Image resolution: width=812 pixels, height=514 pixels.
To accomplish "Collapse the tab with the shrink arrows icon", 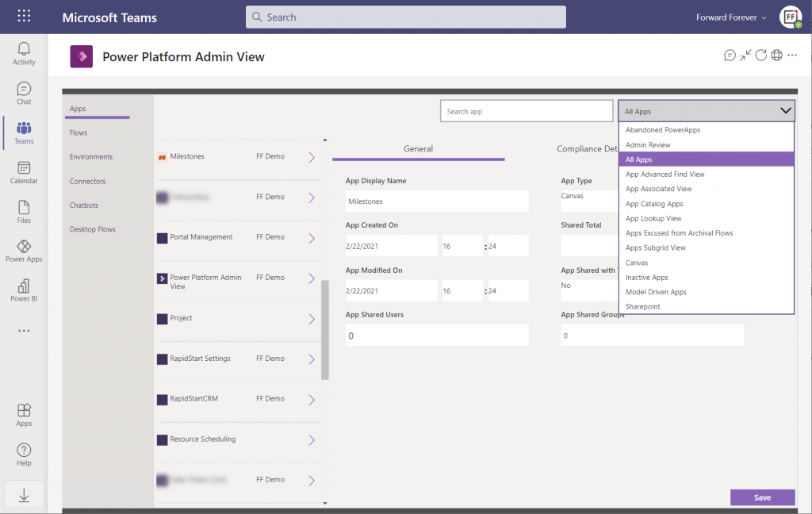I will [745, 56].
